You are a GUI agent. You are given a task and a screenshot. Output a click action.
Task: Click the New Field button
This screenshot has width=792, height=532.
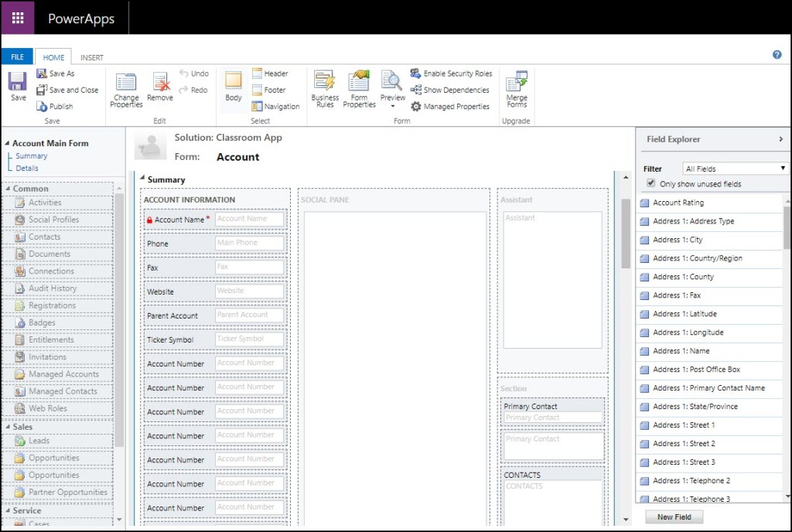click(x=674, y=517)
